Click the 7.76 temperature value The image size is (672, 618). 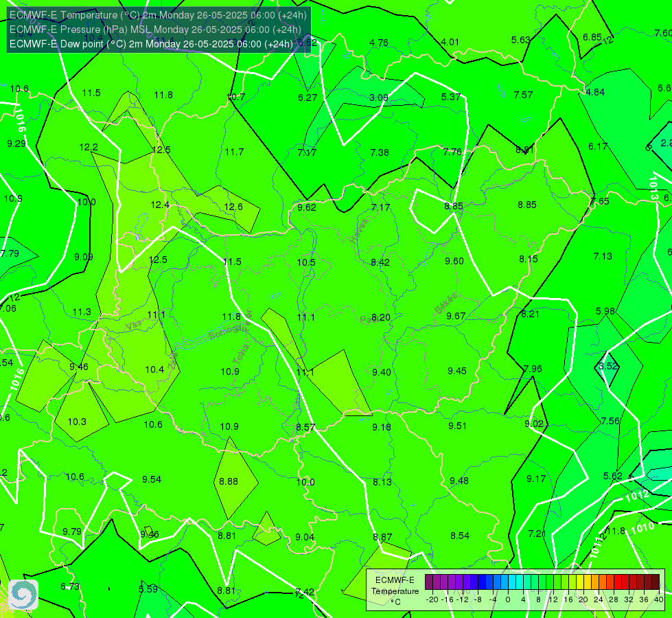[452, 152]
